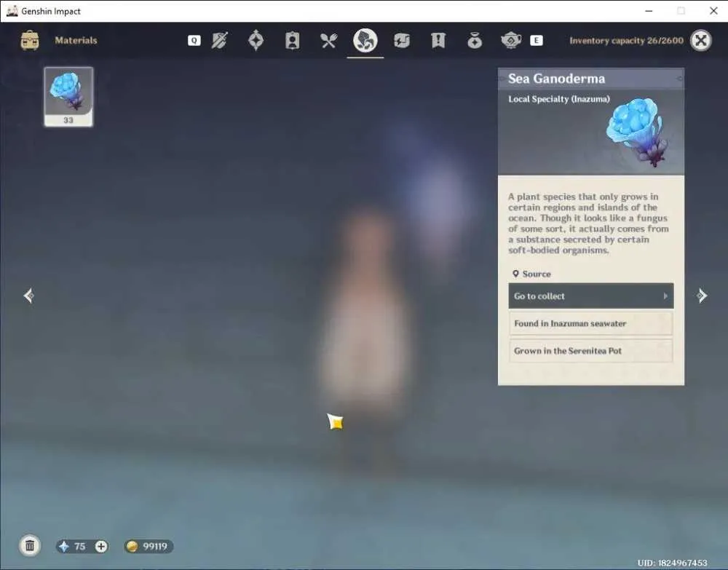Minimize the Genshin Impact window
Viewport: 728px width, 570px height.
(x=649, y=11)
